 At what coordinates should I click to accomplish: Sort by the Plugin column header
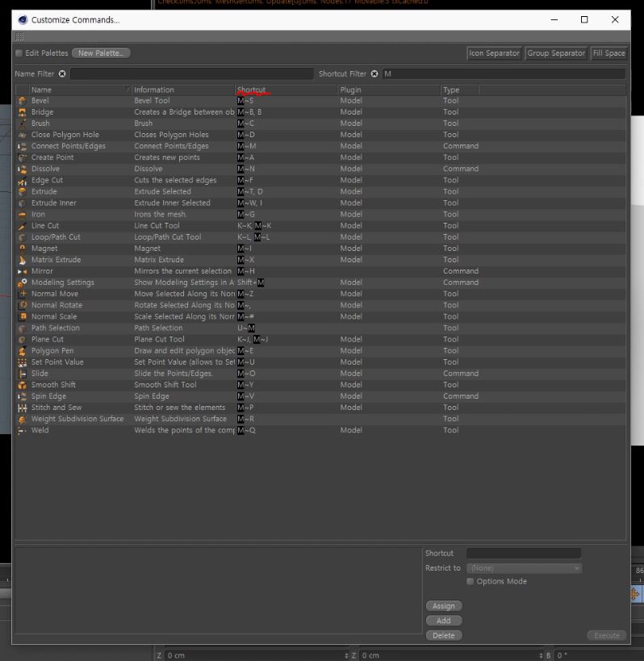[389, 90]
